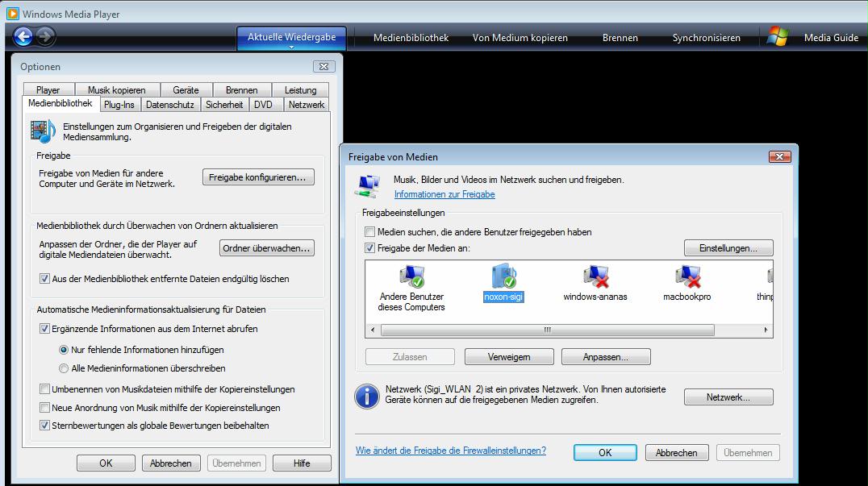The width and height of the screenshot is (868, 486).
Task: Open Brennen in the top navigation bar
Action: tap(620, 38)
